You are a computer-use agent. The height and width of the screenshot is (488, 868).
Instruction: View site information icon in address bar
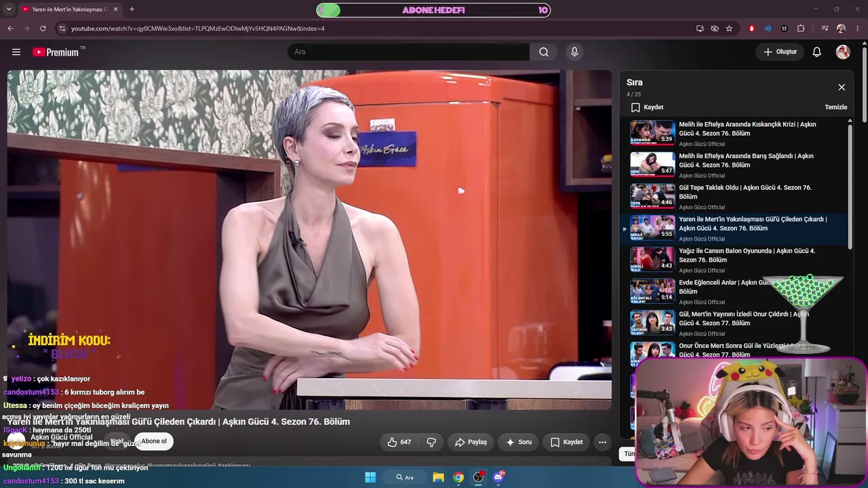(x=62, y=28)
